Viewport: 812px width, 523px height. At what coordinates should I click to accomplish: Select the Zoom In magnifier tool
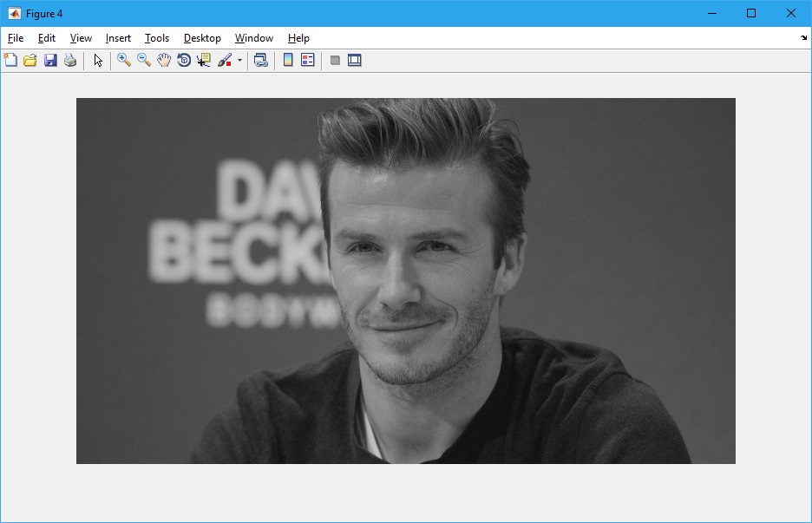(124, 60)
